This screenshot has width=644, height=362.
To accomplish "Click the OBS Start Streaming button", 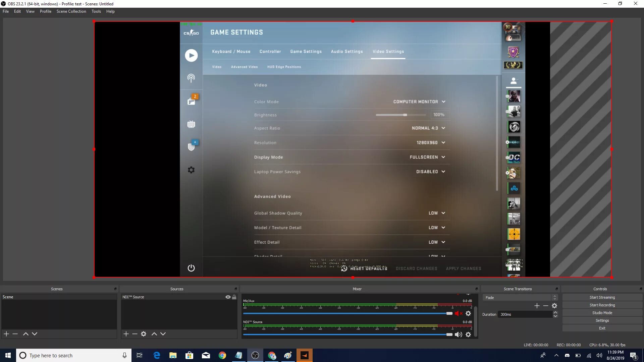I will (x=602, y=297).
